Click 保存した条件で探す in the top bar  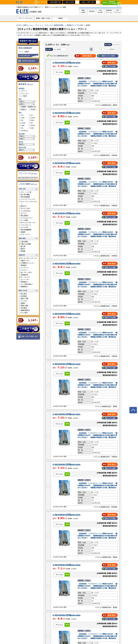88,2
